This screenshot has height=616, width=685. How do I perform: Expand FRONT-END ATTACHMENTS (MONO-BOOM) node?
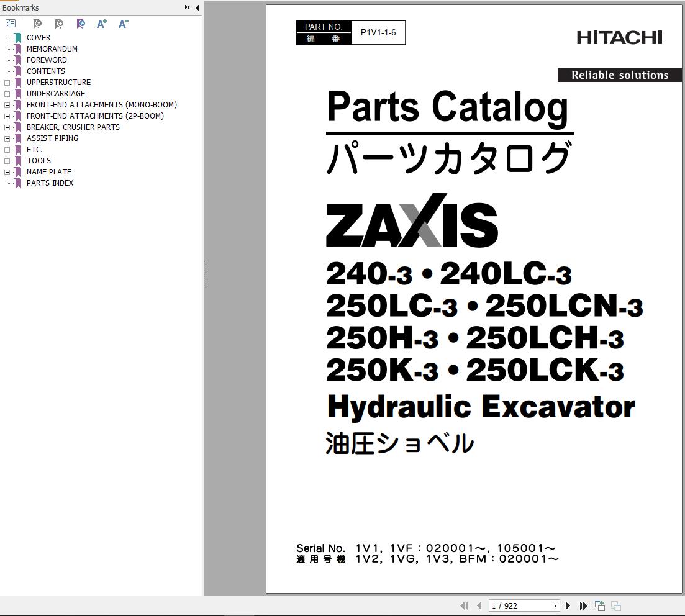coord(7,105)
